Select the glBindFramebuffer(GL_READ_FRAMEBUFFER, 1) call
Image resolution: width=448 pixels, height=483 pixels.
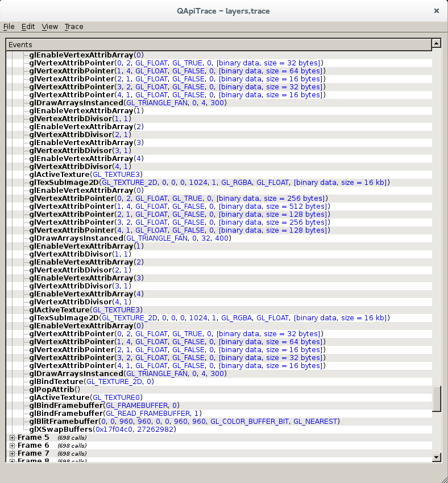pos(115,414)
